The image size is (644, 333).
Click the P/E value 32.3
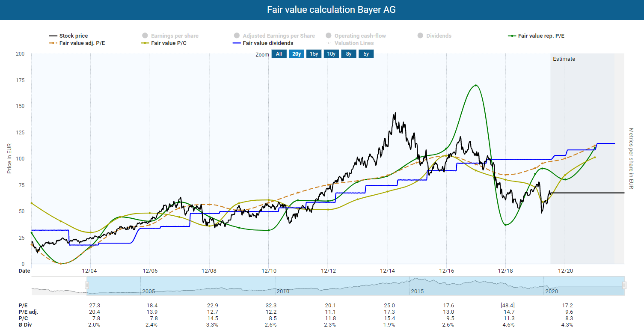tap(271, 306)
